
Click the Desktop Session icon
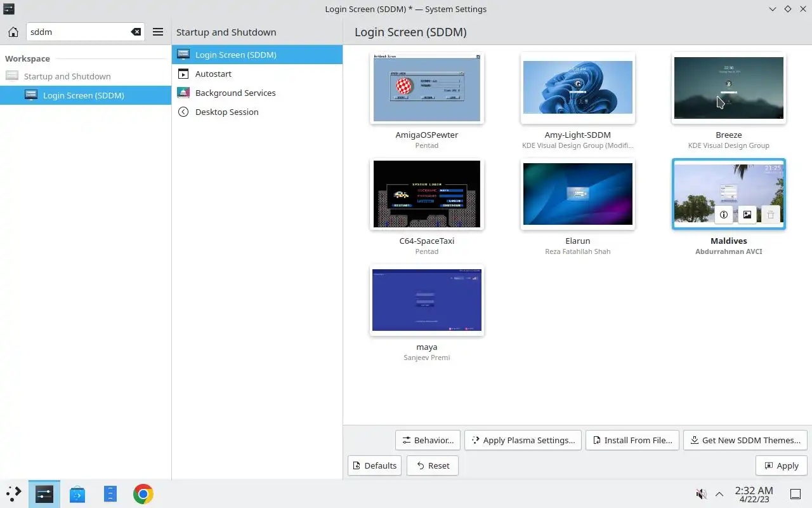coord(183,112)
